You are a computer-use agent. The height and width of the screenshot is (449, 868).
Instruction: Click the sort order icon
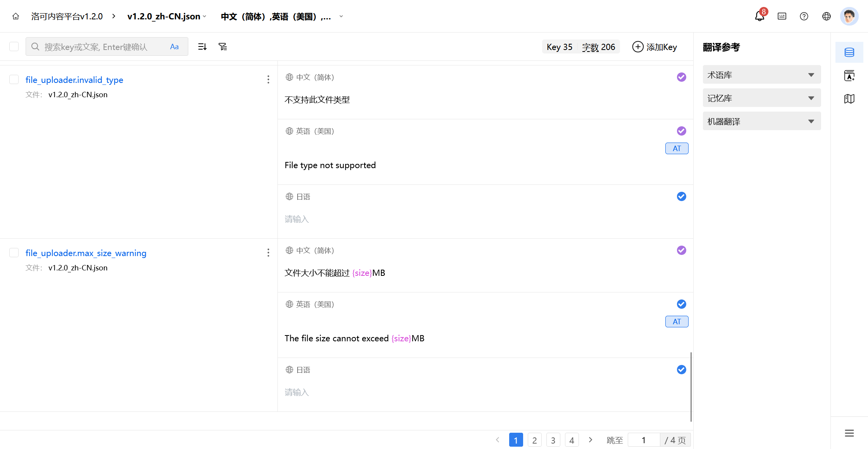click(202, 47)
